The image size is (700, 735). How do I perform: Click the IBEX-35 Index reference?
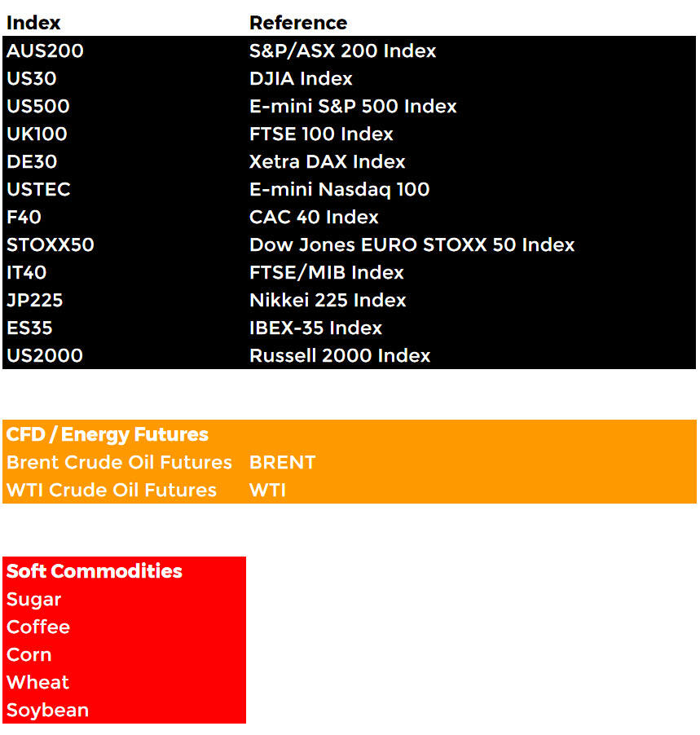point(315,328)
